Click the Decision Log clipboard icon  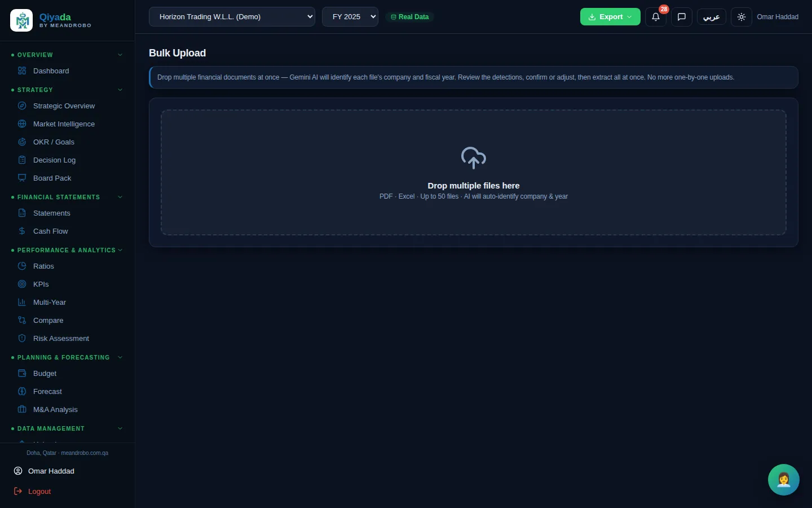pyautogui.click(x=22, y=160)
